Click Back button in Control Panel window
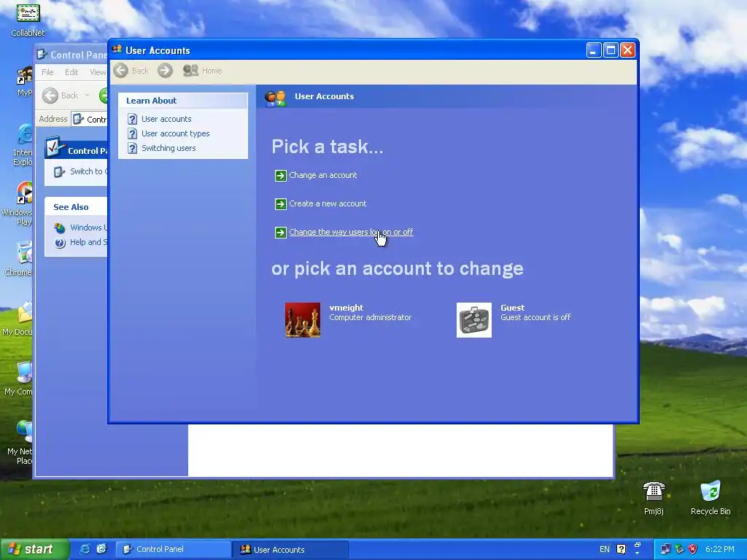Viewport: 747px width, 560px height. (60, 96)
